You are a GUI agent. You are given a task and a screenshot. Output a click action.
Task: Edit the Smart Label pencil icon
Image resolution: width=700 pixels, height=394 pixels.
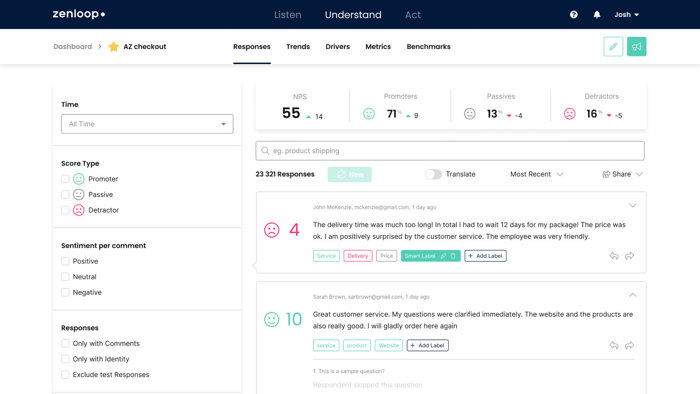443,256
